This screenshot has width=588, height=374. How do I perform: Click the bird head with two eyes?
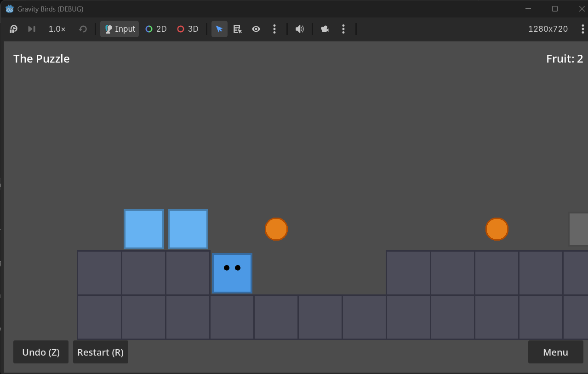(x=232, y=273)
